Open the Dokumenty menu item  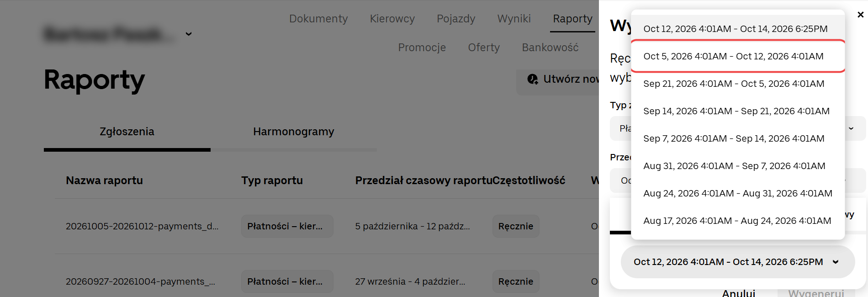point(318,19)
